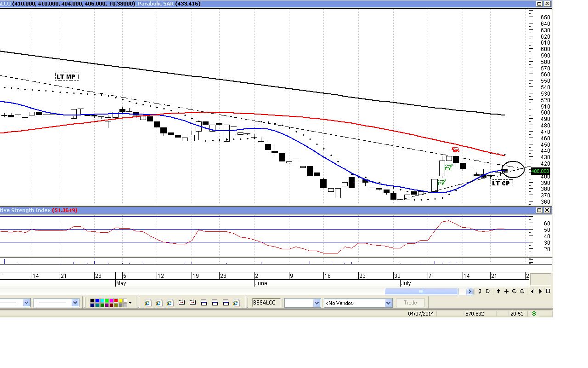
Task: Pick the yellow color swatch
Action: pos(120,300)
